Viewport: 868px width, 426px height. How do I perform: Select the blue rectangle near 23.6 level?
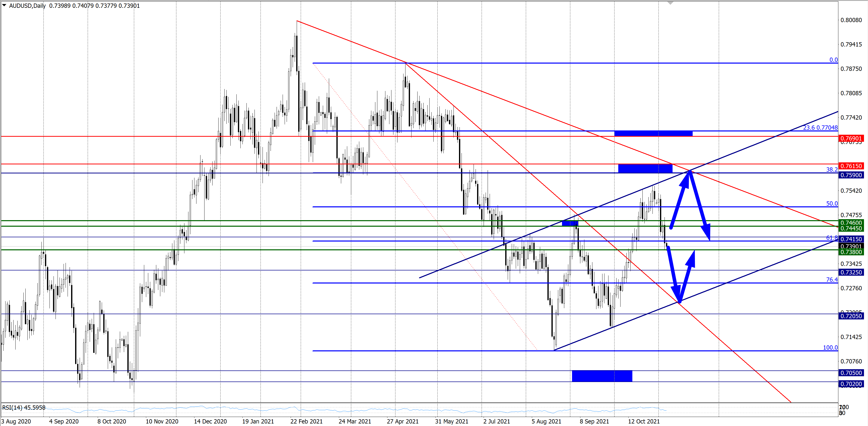click(653, 133)
